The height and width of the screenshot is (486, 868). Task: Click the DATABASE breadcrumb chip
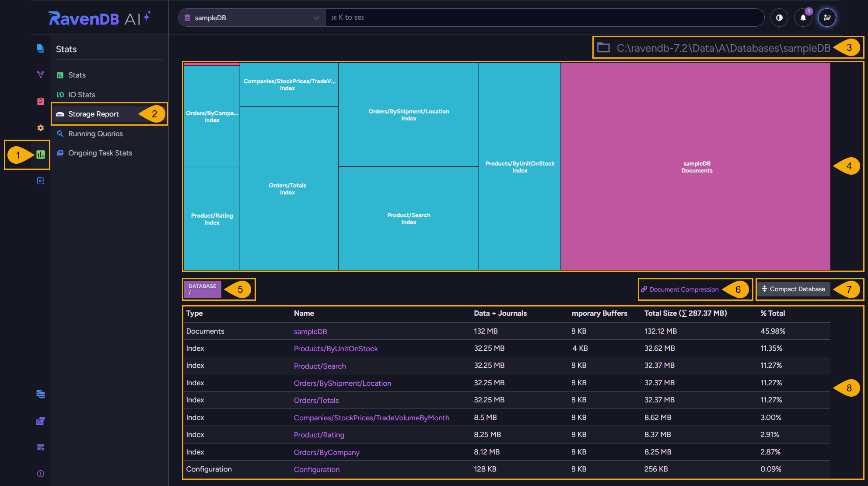pyautogui.click(x=203, y=289)
